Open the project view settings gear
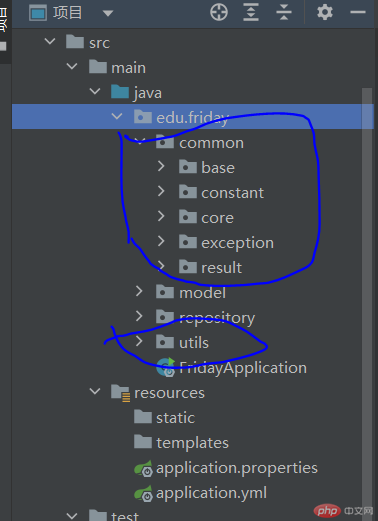Screen dimensions: 378x521 point(325,13)
